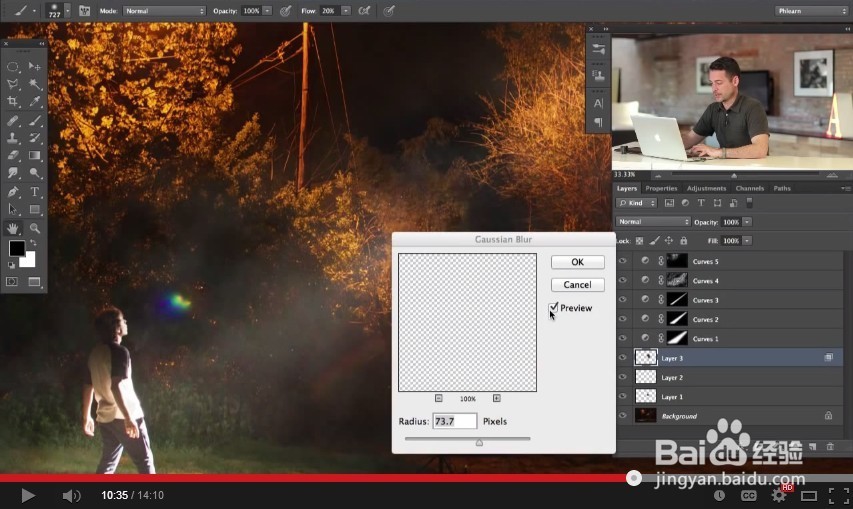Hide the Background layer
This screenshot has width=853, height=509.
pyautogui.click(x=623, y=416)
